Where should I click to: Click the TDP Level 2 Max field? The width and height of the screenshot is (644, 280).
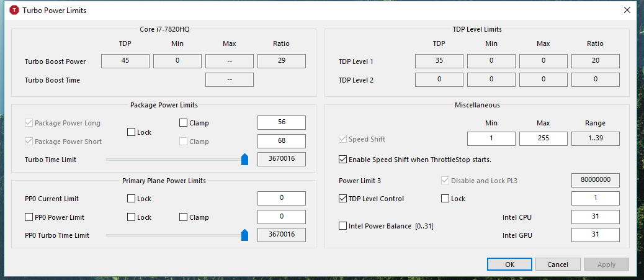point(543,79)
